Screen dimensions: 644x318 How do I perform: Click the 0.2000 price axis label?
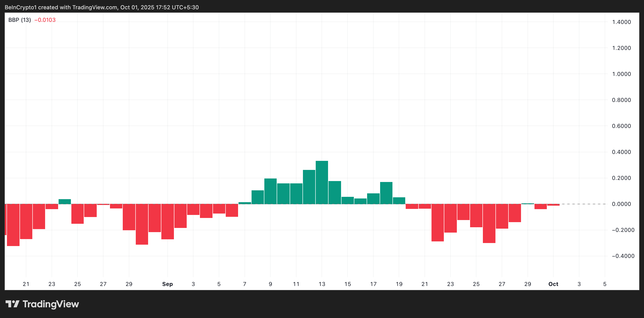621,178
